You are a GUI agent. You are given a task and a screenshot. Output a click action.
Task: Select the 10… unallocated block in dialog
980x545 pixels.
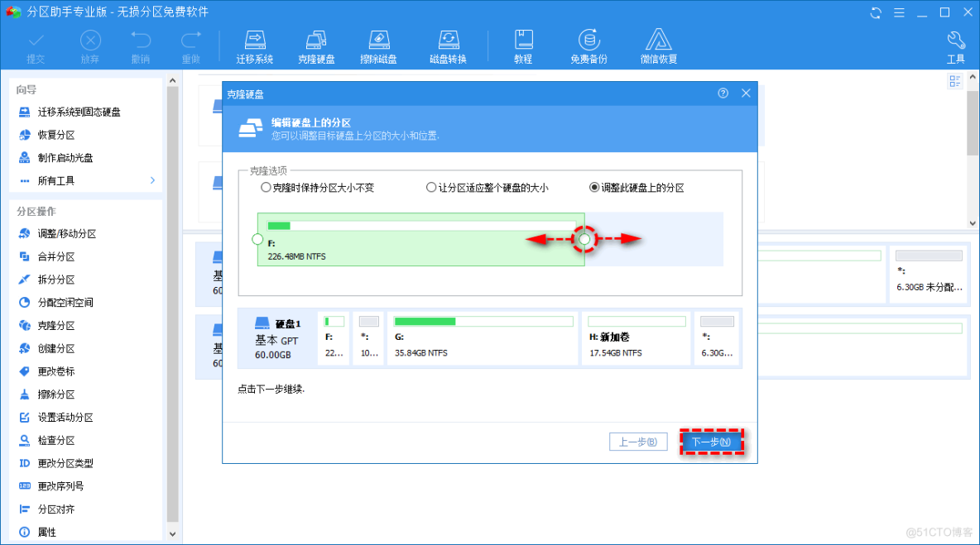[369, 337]
